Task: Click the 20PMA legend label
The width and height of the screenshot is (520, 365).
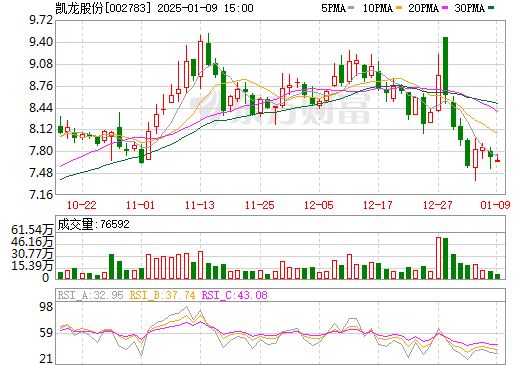Action: tap(423, 8)
